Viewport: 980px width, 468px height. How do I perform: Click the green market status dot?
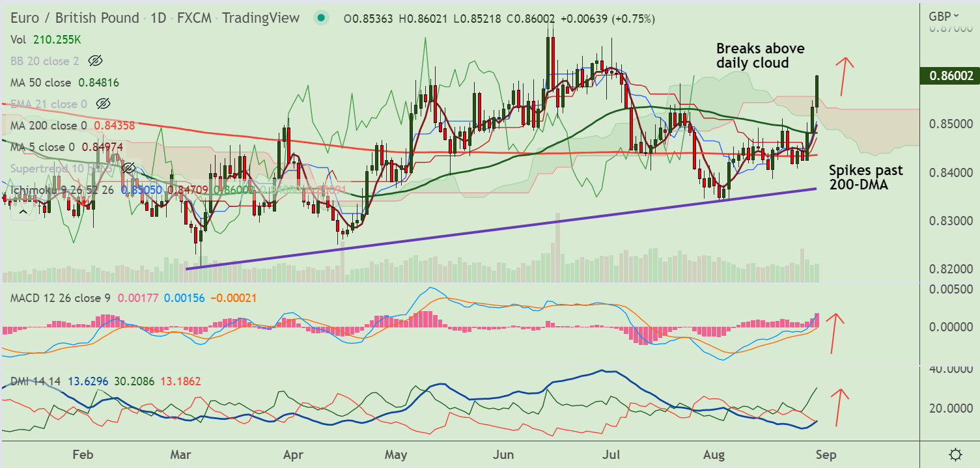[x=320, y=18]
